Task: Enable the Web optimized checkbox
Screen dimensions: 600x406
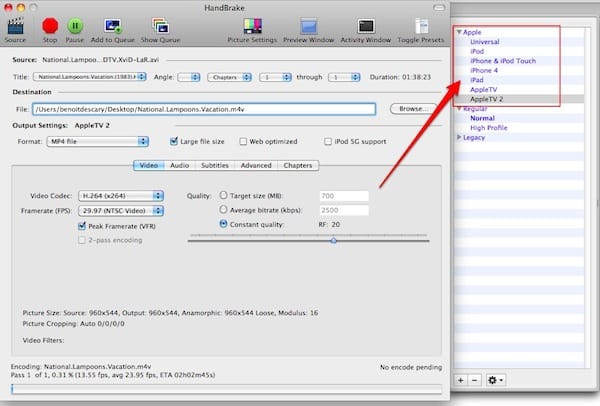Action: tap(241, 141)
